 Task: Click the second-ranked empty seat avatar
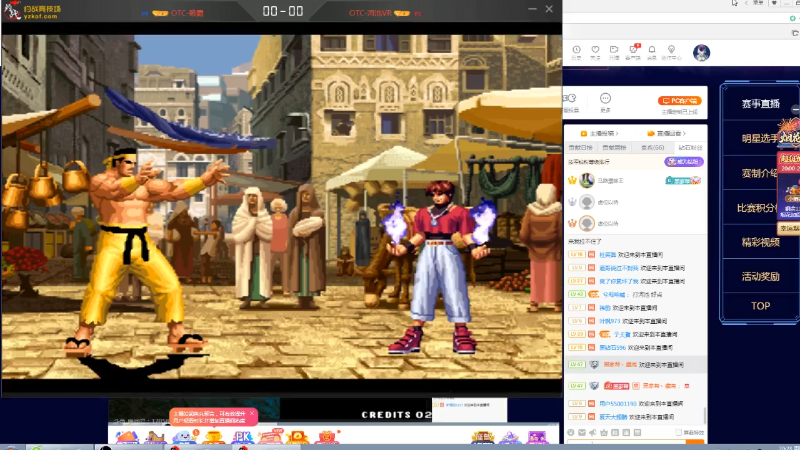click(587, 202)
